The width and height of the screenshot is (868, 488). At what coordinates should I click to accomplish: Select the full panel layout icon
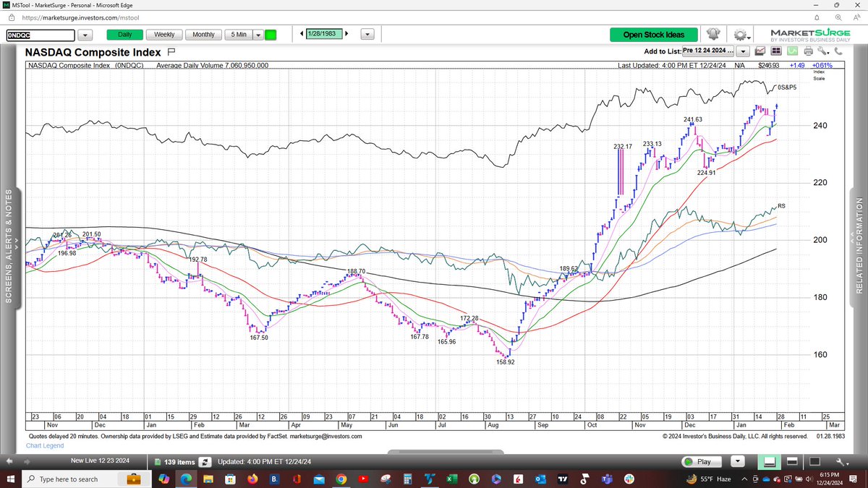pos(814,461)
